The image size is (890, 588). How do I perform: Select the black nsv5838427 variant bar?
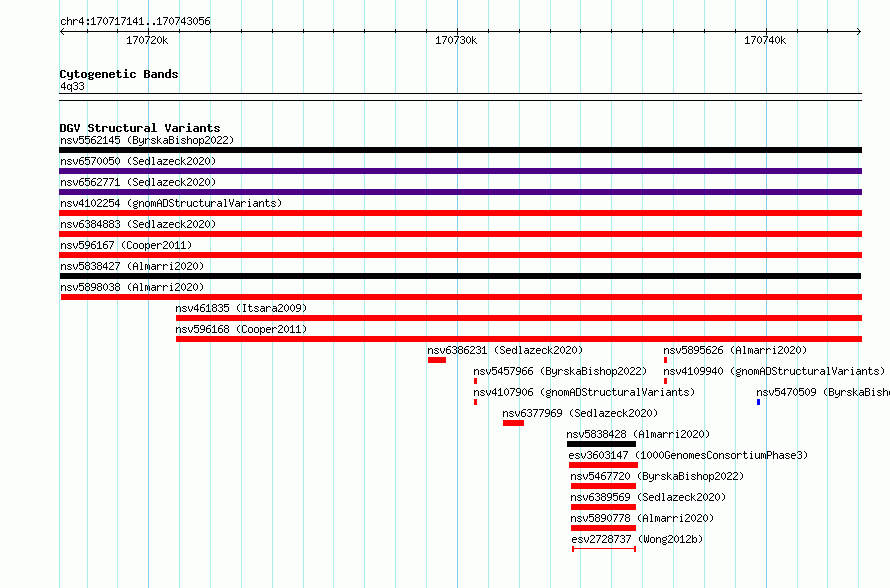[x=460, y=276]
